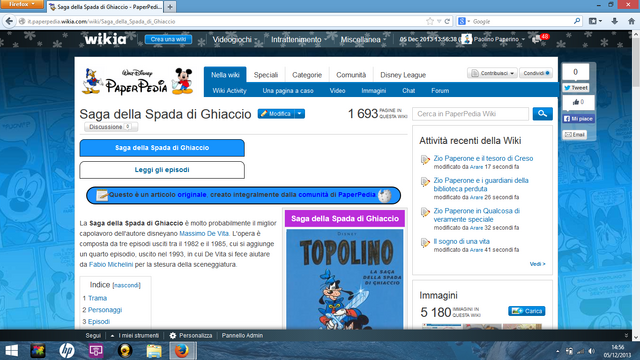Viewport: 640px width, 360px height.
Task: Open Wiki Activity submenu item
Action: coord(229,91)
